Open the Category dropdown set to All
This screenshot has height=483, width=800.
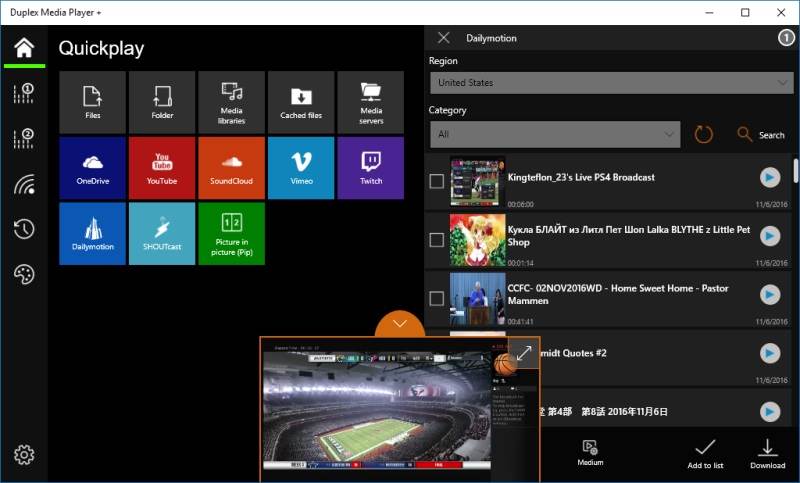click(555, 134)
